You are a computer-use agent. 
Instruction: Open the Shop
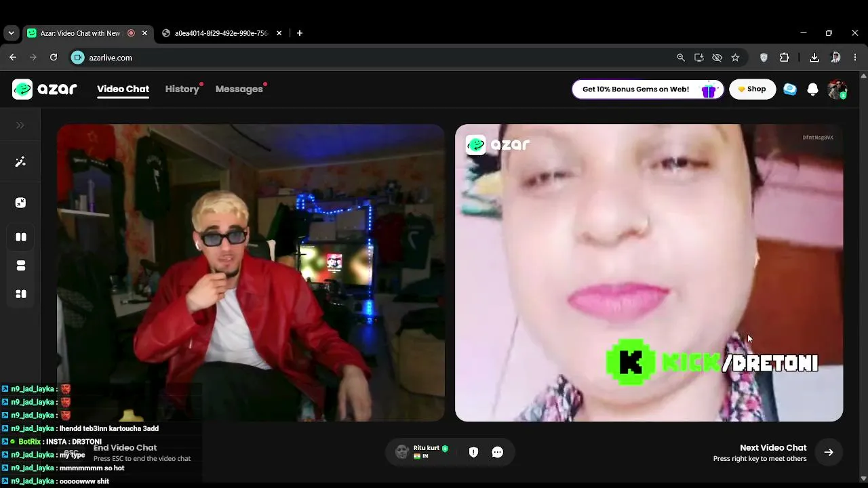752,89
